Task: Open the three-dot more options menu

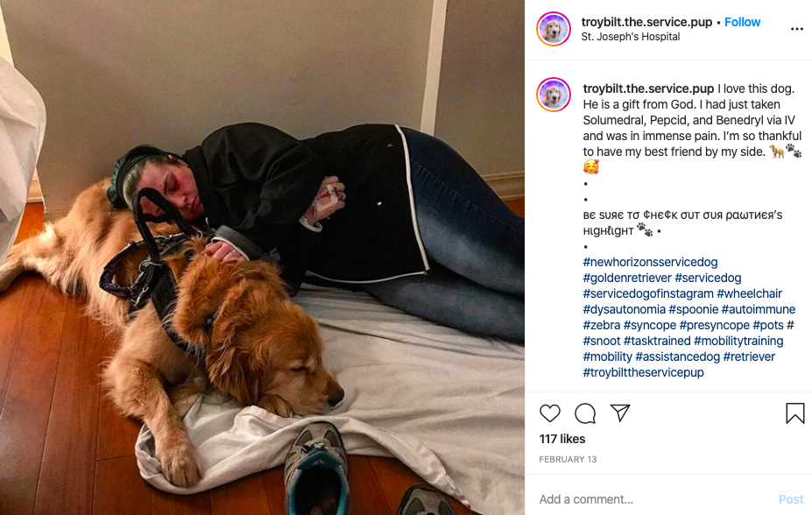Action: [797, 29]
